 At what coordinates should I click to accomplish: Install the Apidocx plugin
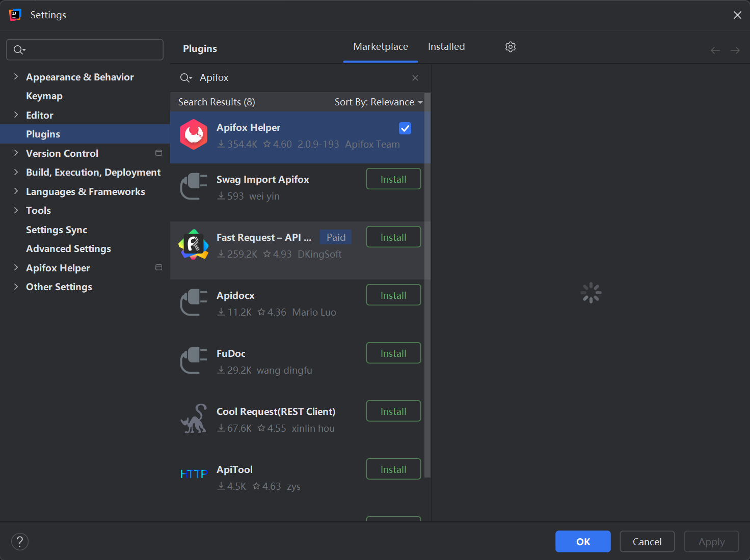(393, 295)
